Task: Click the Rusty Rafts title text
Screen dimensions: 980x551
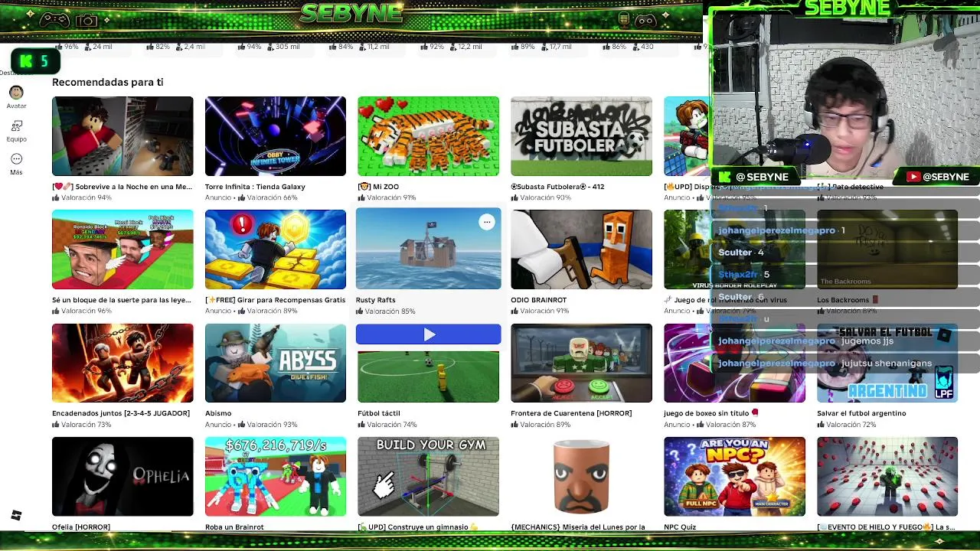Action: [x=376, y=300]
